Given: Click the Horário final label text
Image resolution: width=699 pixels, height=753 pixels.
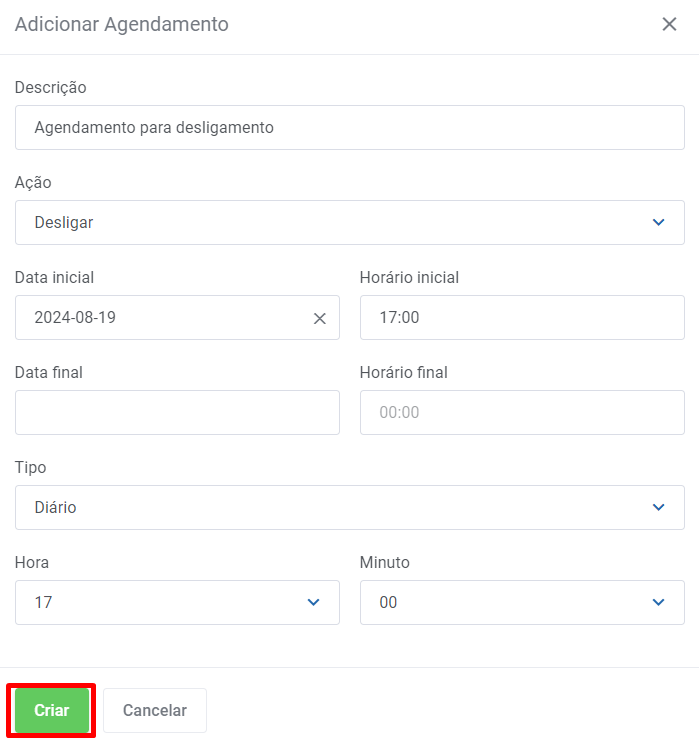Looking at the screenshot, I should coord(404,372).
